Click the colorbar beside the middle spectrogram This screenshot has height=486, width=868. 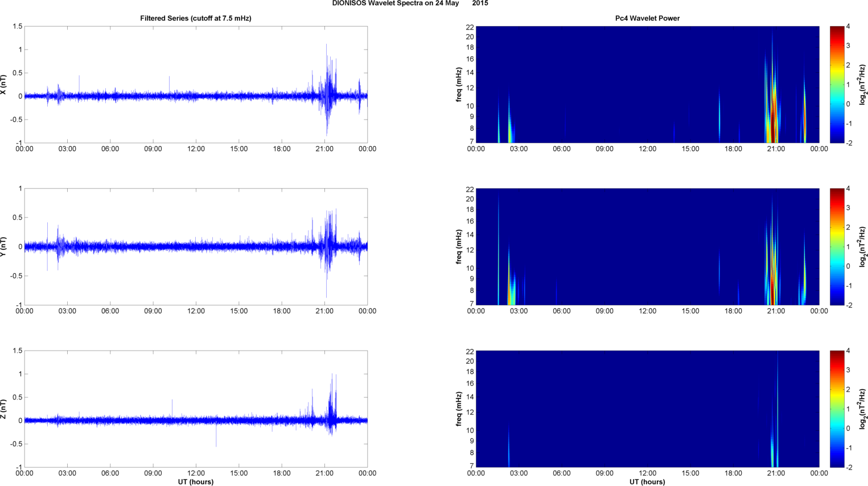(x=837, y=246)
